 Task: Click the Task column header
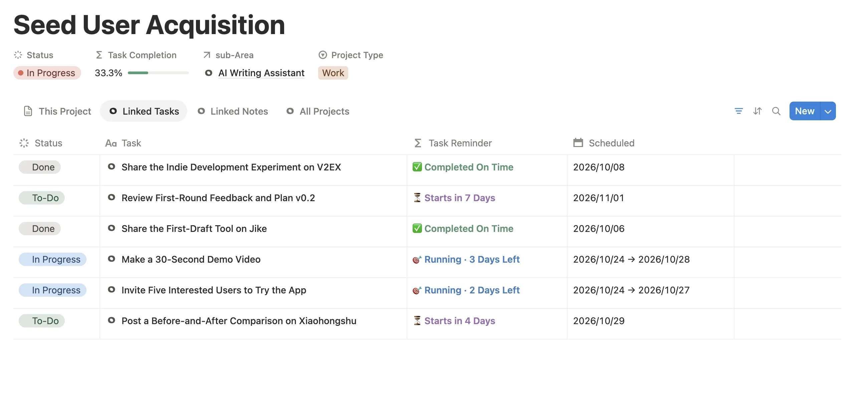coord(123,143)
